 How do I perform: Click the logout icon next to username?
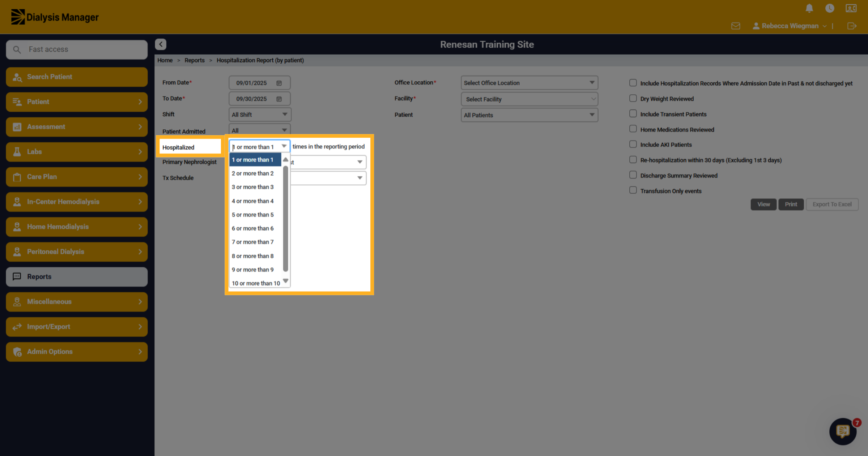pyautogui.click(x=852, y=26)
